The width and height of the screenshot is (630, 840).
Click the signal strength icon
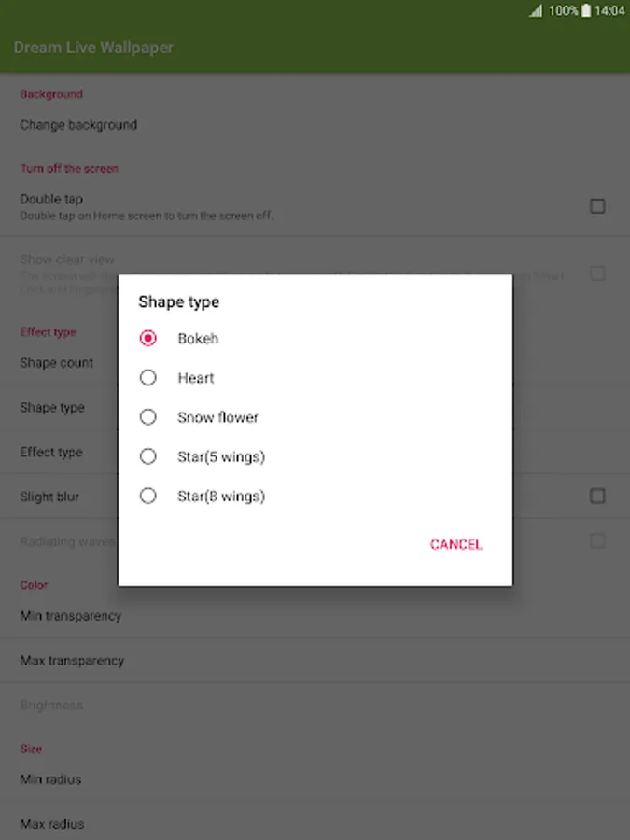pos(536,11)
